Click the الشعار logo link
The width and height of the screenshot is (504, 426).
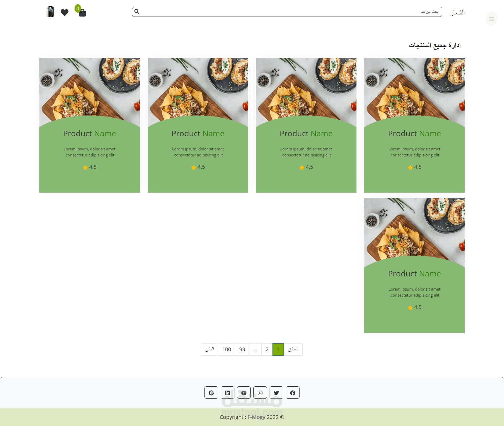(x=457, y=13)
